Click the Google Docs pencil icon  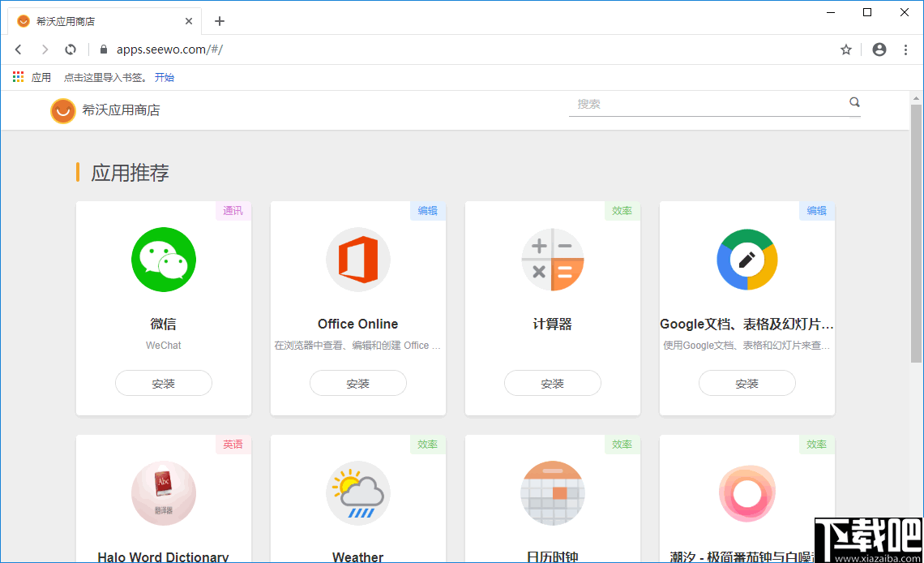pyautogui.click(x=746, y=260)
